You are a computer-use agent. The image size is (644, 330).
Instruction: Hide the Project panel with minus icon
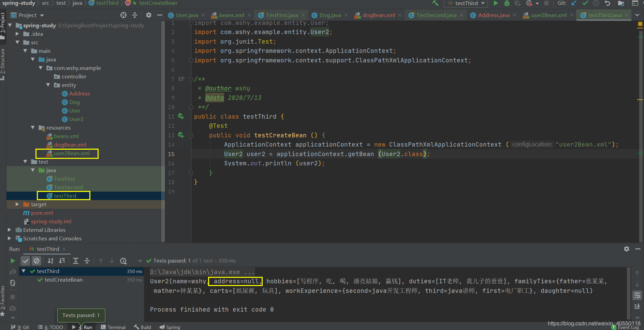click(x=159, y=15)
